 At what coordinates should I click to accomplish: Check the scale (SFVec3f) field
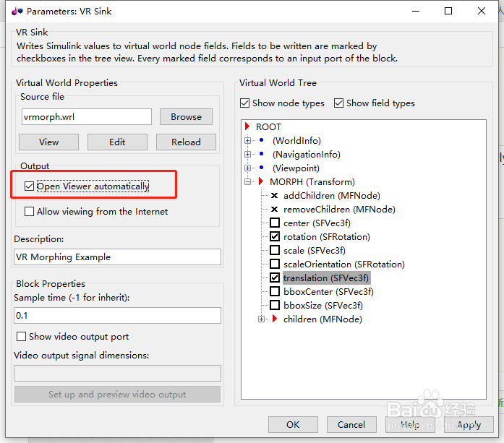pos(275,250)
